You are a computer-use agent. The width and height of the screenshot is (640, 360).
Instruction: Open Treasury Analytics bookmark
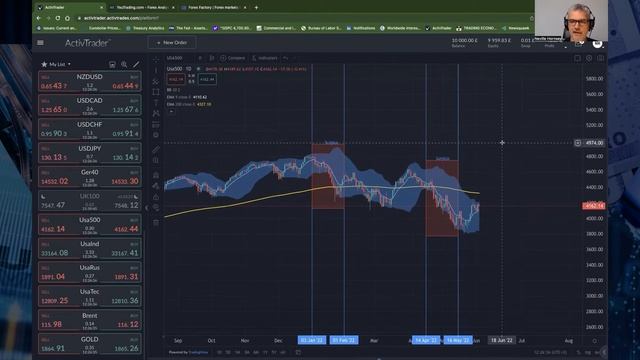pos(145,28)
